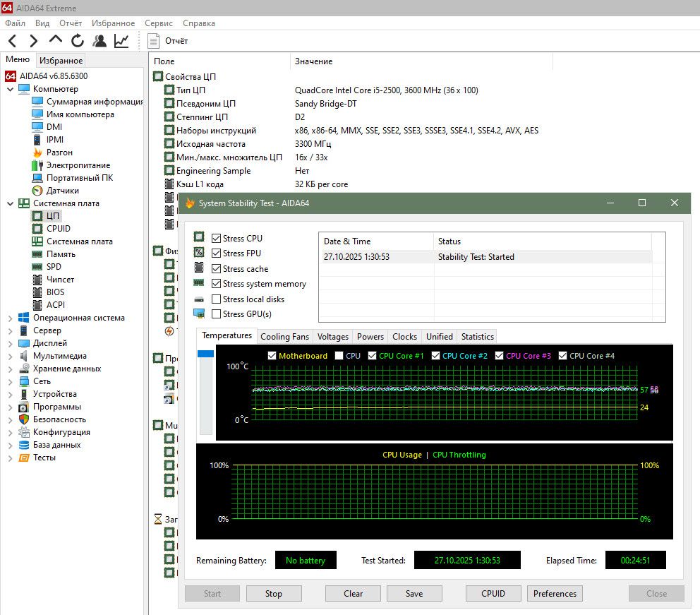700x615 pixels.
Task: Open Электропитание power icon entry
Action: (x=37, y=165)
